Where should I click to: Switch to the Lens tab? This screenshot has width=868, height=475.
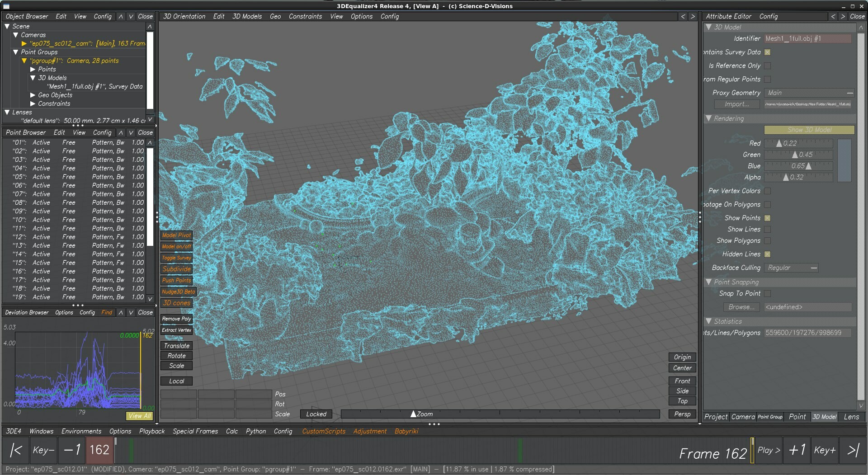tap(851, 417)
